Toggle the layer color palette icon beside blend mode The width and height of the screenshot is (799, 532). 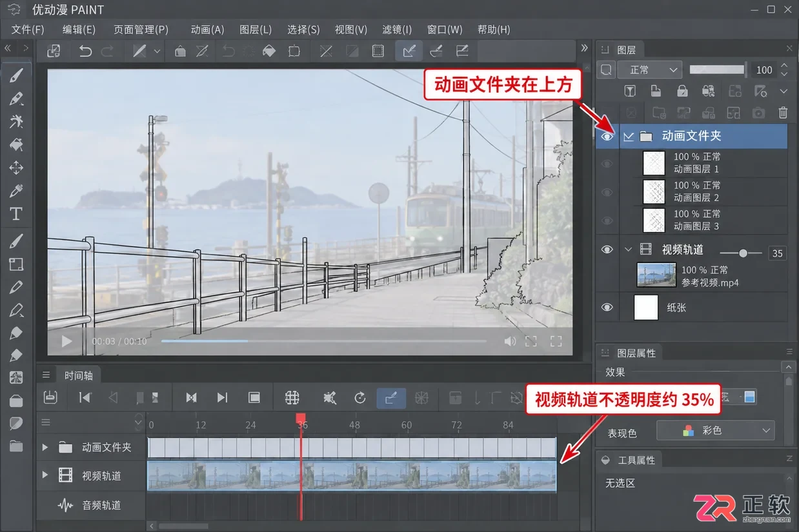(x=606, y=70)
